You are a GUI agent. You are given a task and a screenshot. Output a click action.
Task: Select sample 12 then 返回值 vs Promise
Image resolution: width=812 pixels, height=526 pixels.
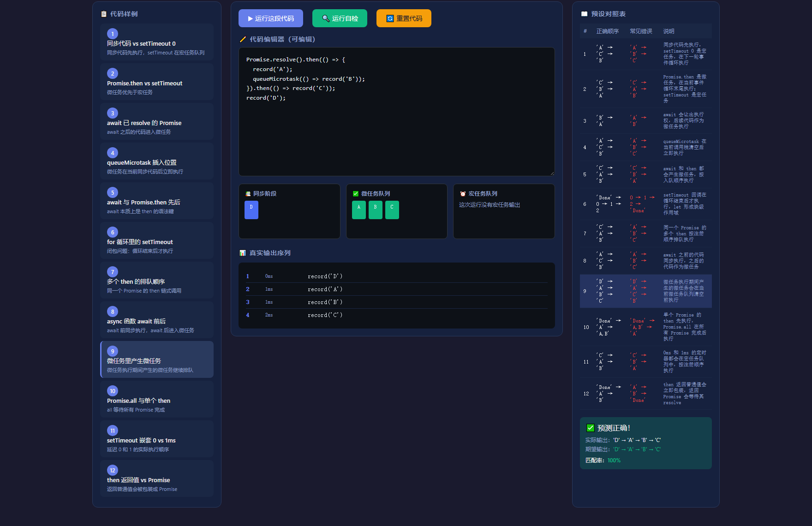point(157,478)
